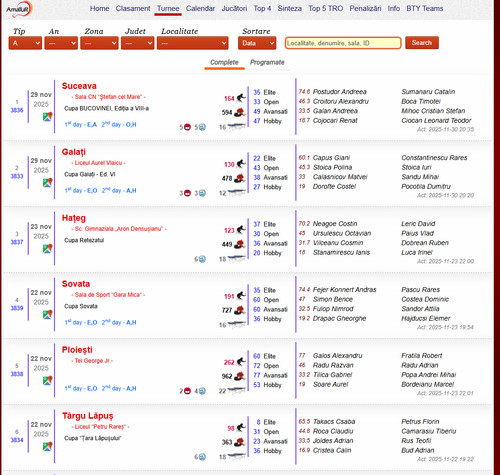This screenshot has width=500, height=475.
Task: Click the table icon beside 18 in Hațeg row
Action: [x=237, y=259]
